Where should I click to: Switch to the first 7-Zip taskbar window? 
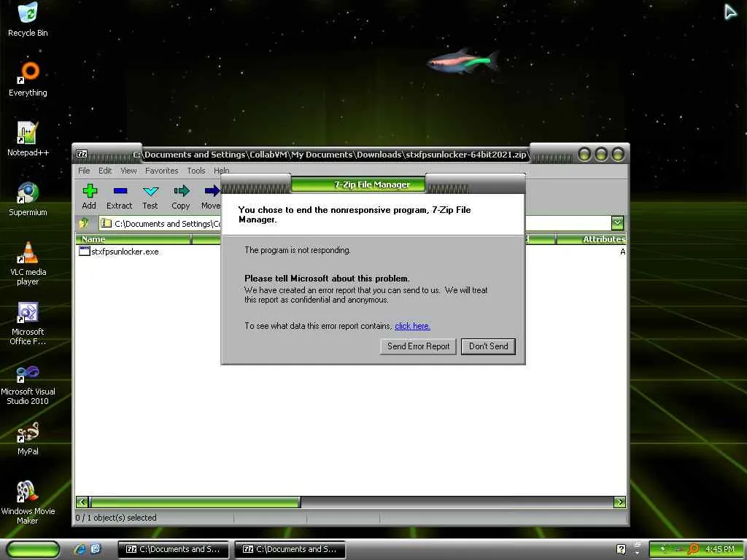pos(174,549)
